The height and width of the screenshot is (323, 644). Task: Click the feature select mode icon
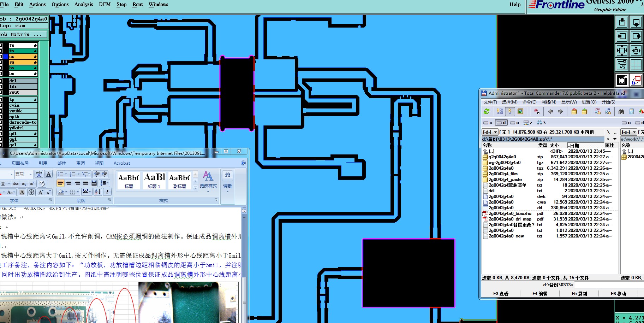(622, 80)
